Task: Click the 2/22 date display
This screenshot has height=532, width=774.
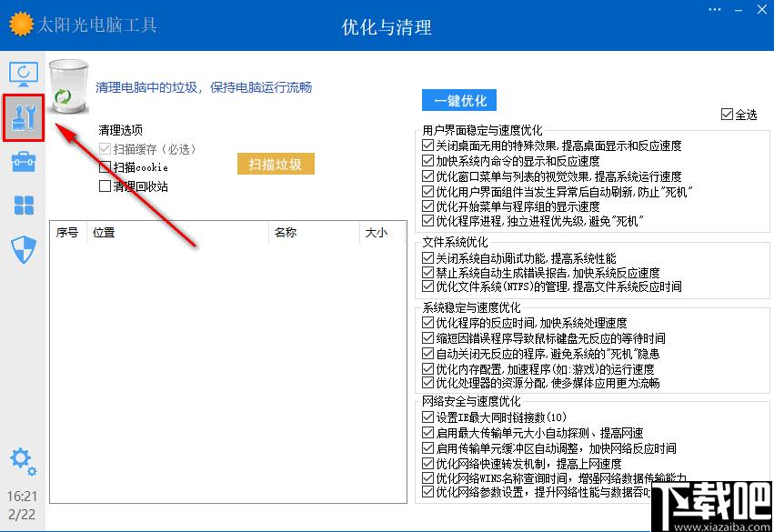Action: pyautogui.click(x=22, y=514)
